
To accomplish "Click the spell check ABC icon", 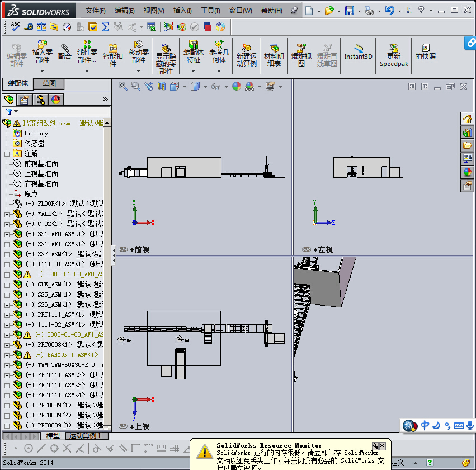I will coord(15,27).
